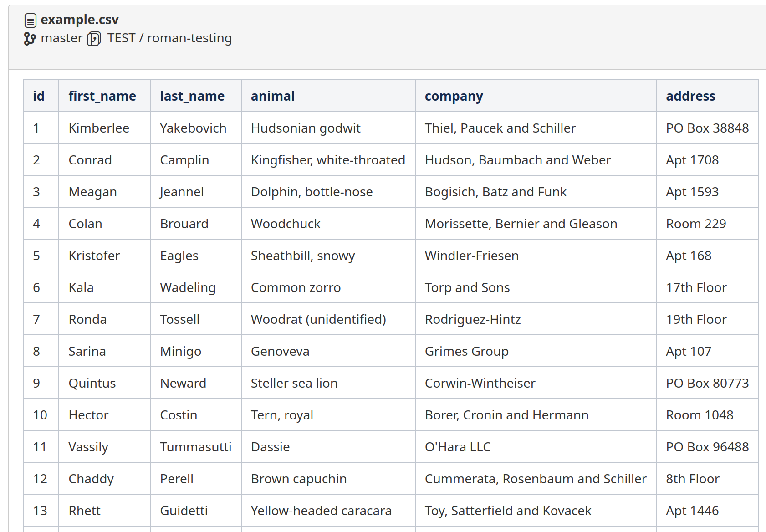
Task: Select the Hudsonian godwit animal cell
Action: 306,128
